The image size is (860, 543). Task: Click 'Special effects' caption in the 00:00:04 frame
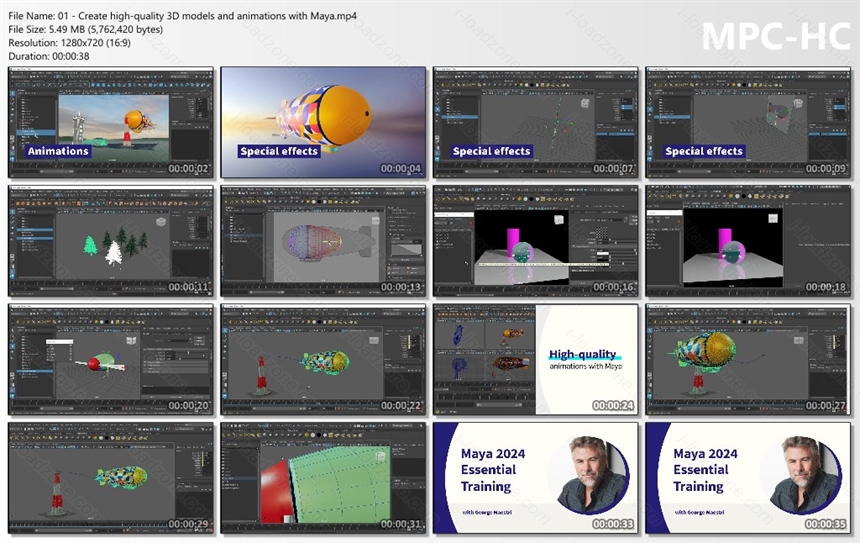[x=279, y=151]
